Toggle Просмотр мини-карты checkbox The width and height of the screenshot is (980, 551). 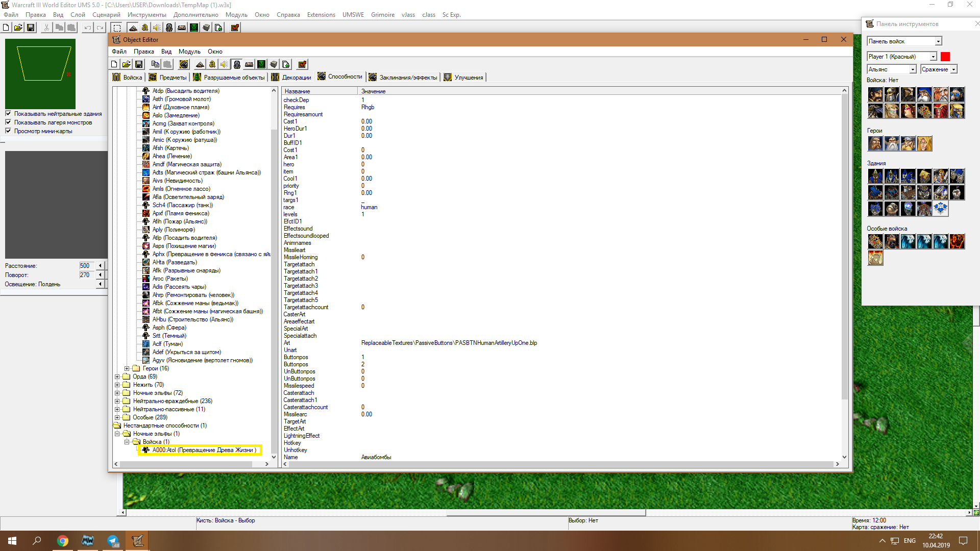(8, 131)
